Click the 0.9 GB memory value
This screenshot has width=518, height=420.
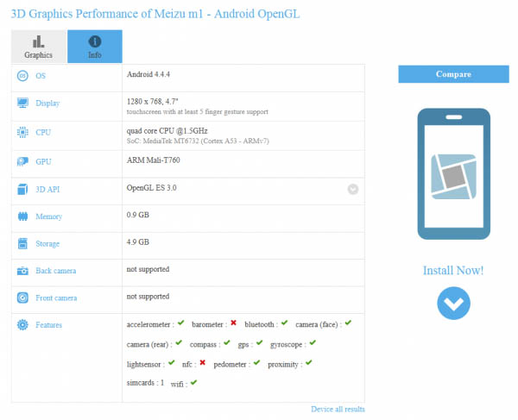tap(138, 215)
